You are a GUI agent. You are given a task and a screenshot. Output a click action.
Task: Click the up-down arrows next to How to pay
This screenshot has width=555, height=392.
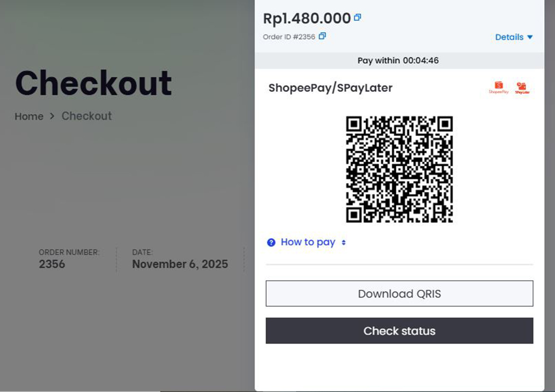[345, 242]
